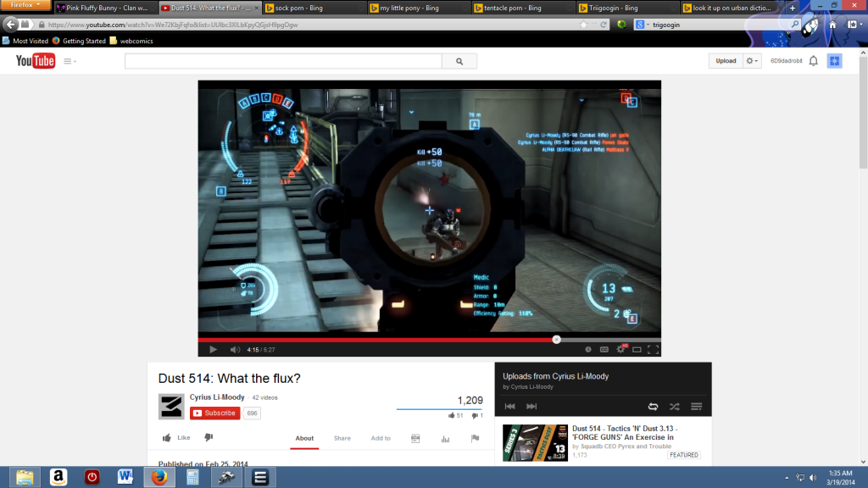Click the URL address bar
The height and width of the screenshot is (488, 868).
[310, 25]
